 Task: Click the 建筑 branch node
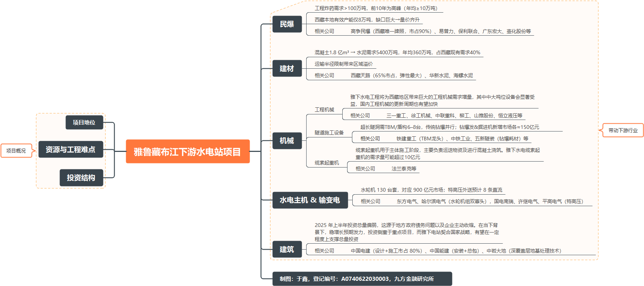[x=287, y=249]
